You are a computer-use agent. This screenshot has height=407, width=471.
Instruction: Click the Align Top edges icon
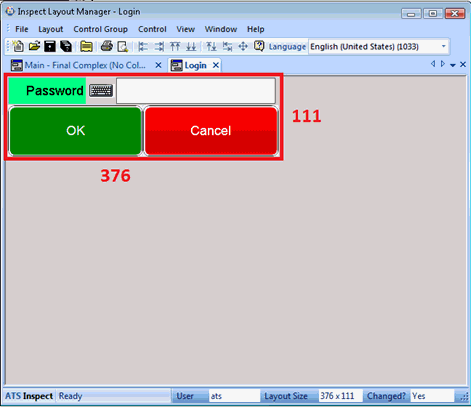tap(175, 46)
